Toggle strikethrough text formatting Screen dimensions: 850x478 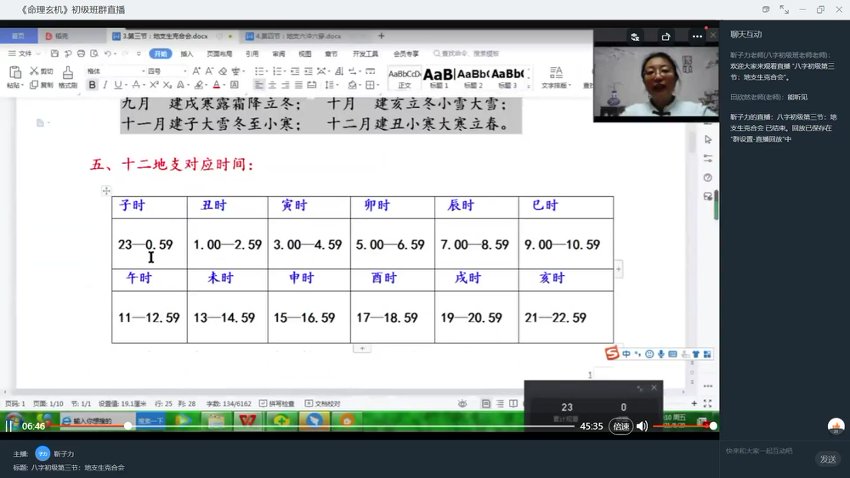(x=137, y=85)
